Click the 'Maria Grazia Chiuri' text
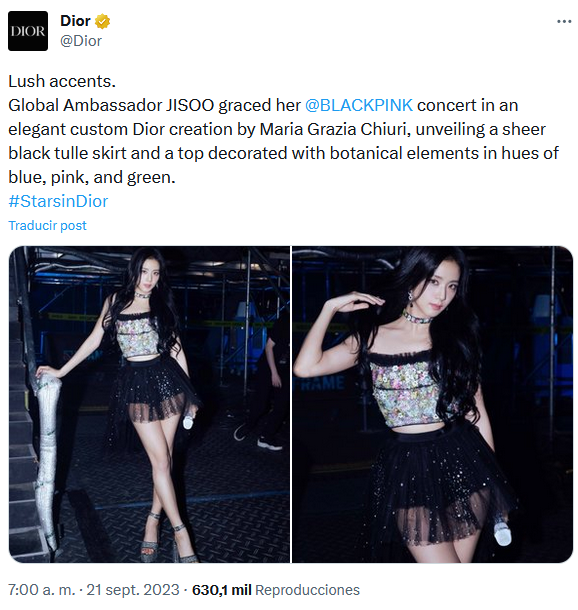Viewport: 578px width, 610px height. point(335,130)
